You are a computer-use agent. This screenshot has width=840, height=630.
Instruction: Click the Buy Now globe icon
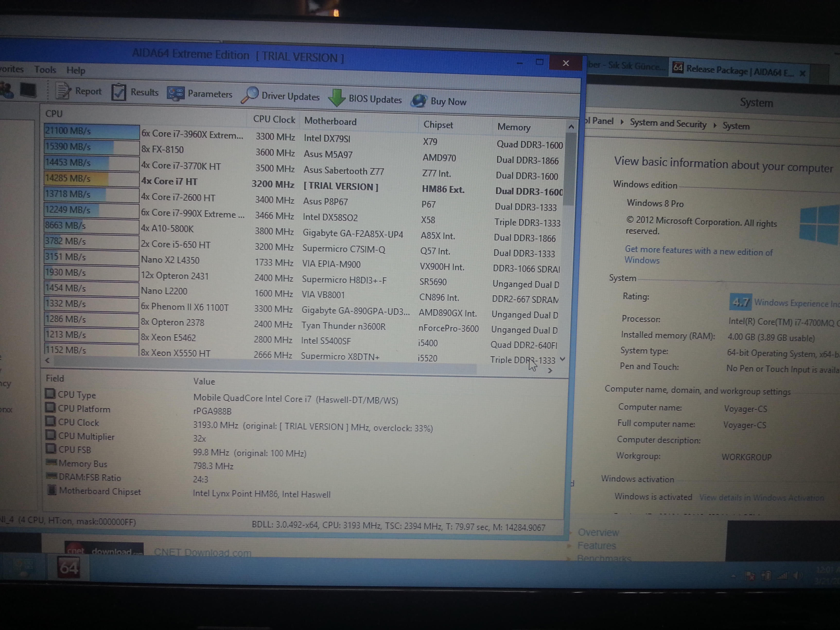click(419, 101)
